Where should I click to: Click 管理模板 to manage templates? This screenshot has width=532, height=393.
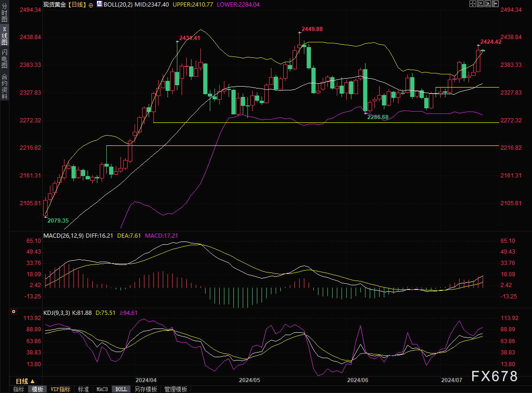[176, 389]
